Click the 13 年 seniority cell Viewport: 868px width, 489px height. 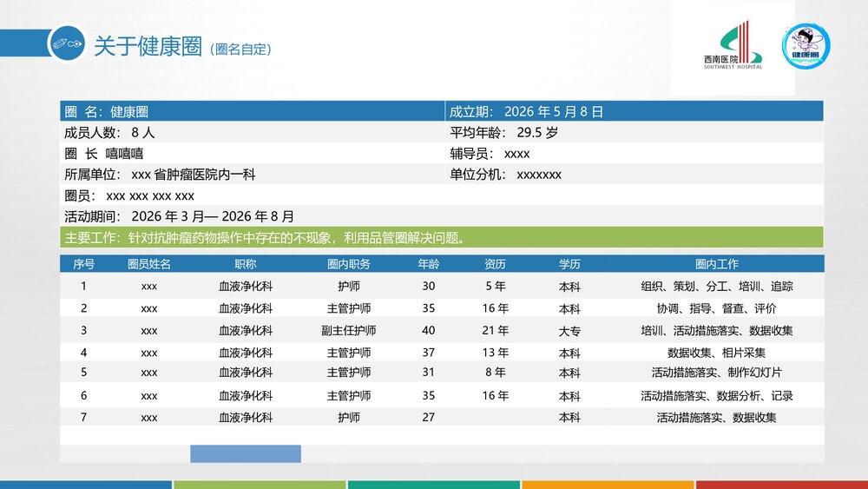point(495,353)
